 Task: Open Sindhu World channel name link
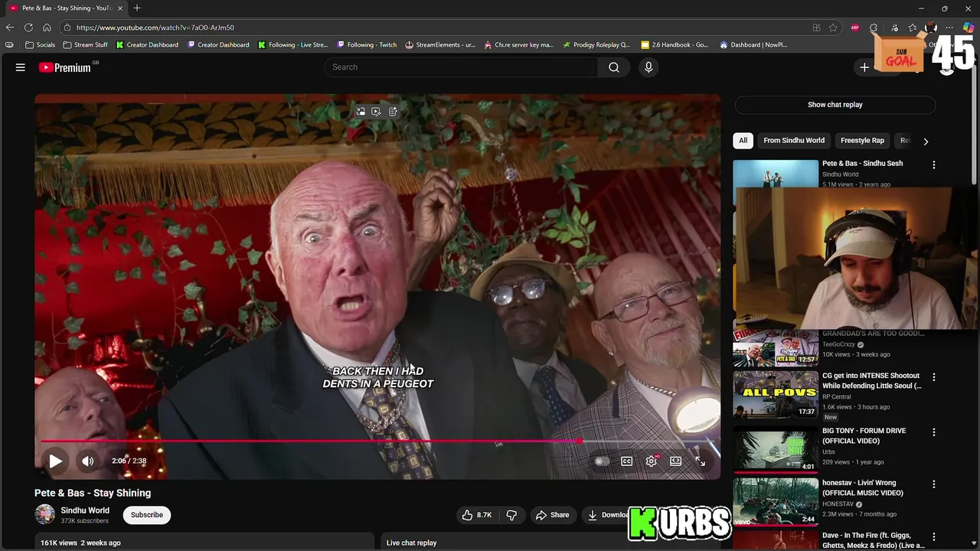pos(85,510)
